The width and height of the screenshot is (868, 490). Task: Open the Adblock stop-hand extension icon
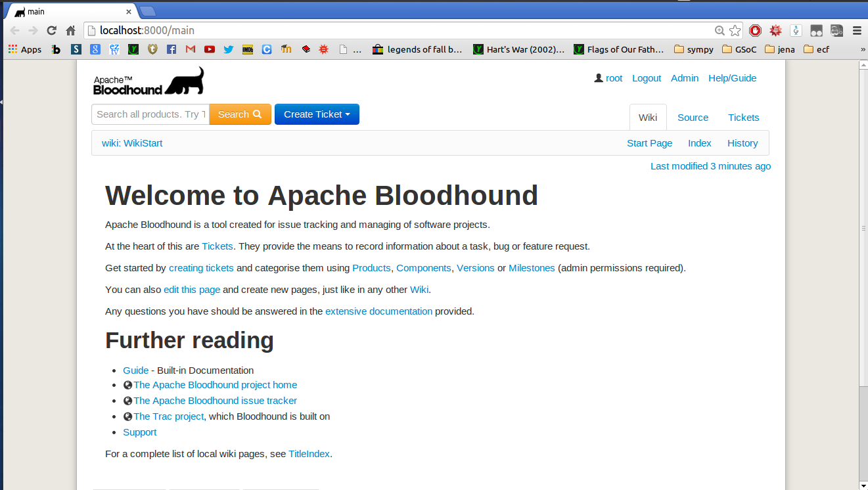click(x=755, y=30)
